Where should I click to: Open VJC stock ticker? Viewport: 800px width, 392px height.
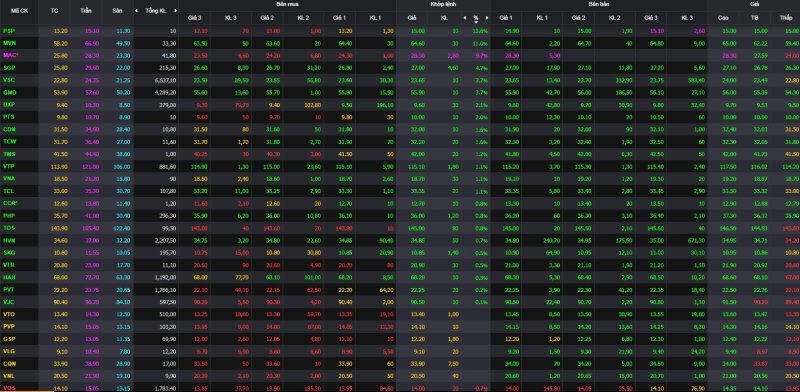(x=8, y=302)
